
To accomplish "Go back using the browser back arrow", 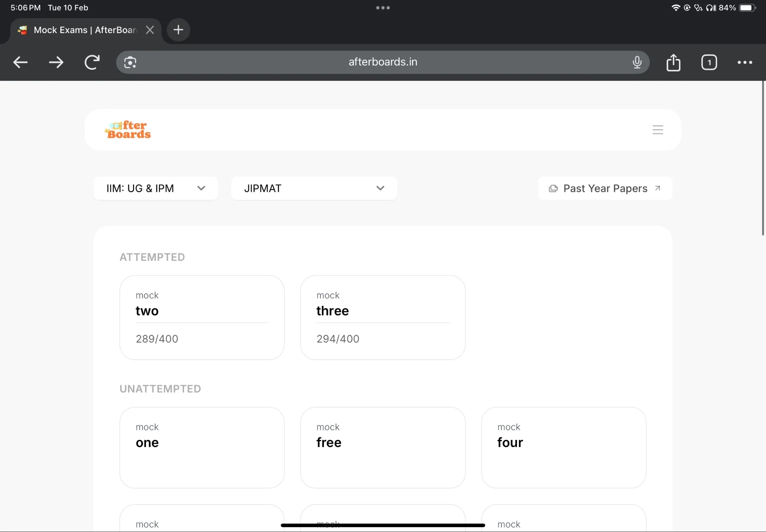I will [20, 62].
